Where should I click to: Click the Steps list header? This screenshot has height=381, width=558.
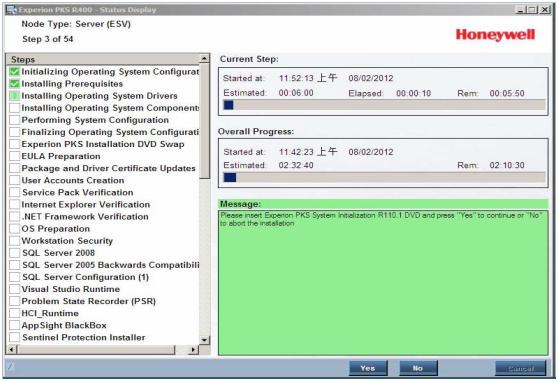coord(103,59)
